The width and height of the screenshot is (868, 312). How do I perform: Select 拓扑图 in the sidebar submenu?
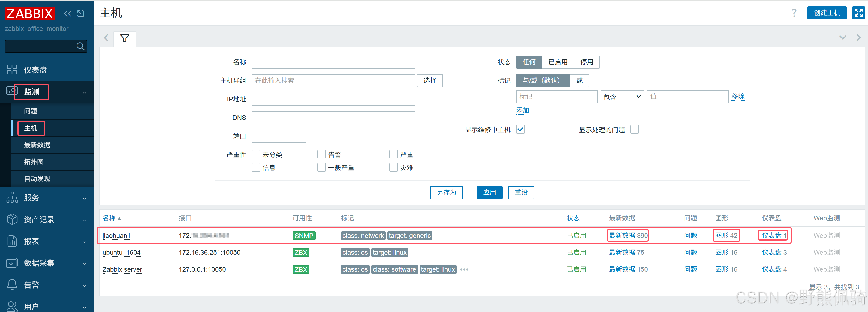[34, 162]
